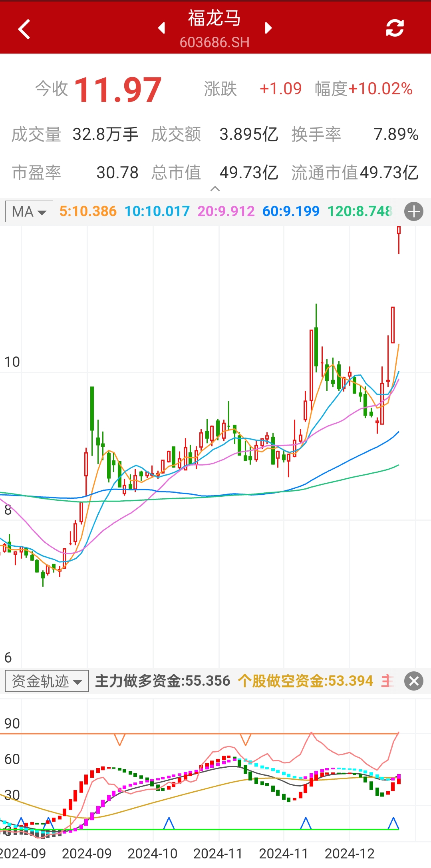The width and height of the screenshot is (431, 868).
Task: Open the 资金轨迹 indicator dropdown
Action: click(47, 681)
